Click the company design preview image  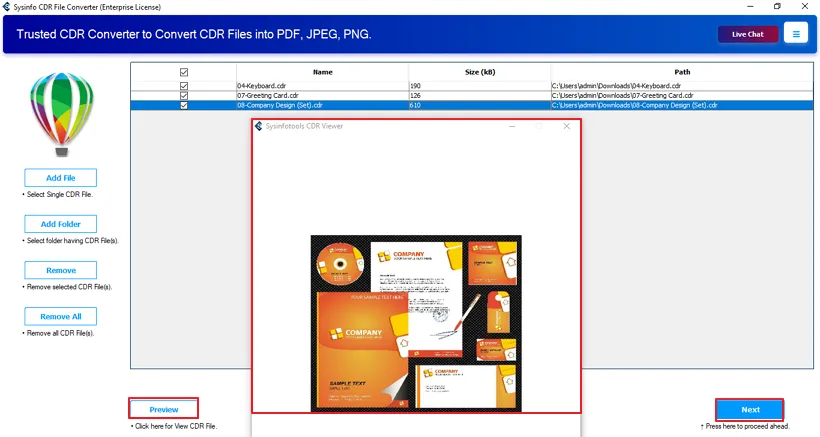coord(416,323)
